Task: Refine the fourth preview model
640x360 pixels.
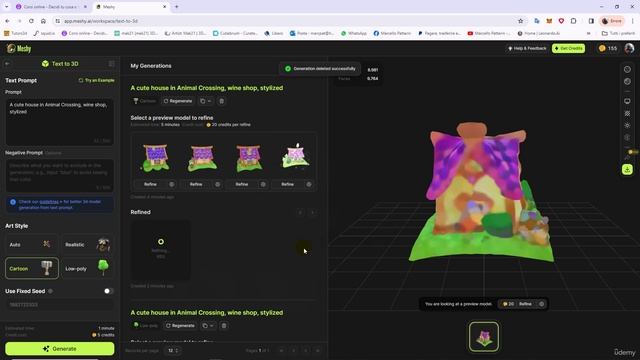Action: (x=287, y=184)
